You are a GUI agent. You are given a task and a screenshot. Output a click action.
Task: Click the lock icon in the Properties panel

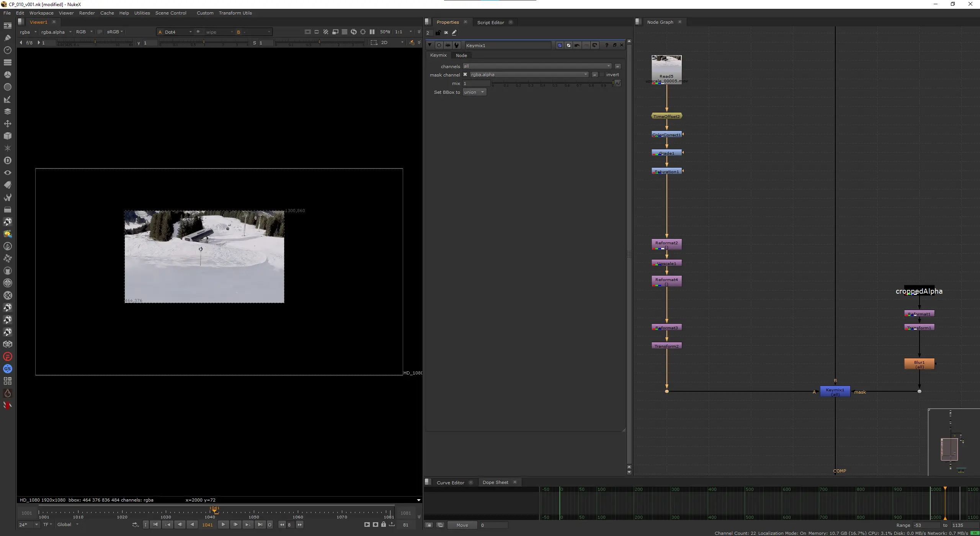point(438,33)
